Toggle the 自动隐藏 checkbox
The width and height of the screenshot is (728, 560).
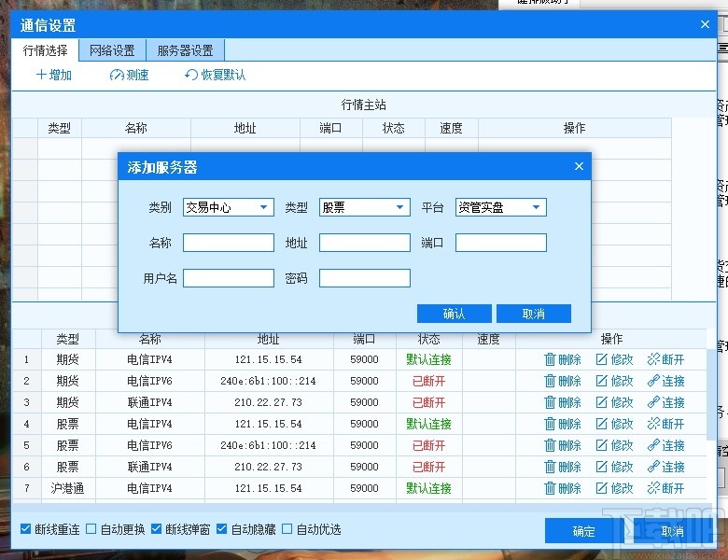pos(222,529)
